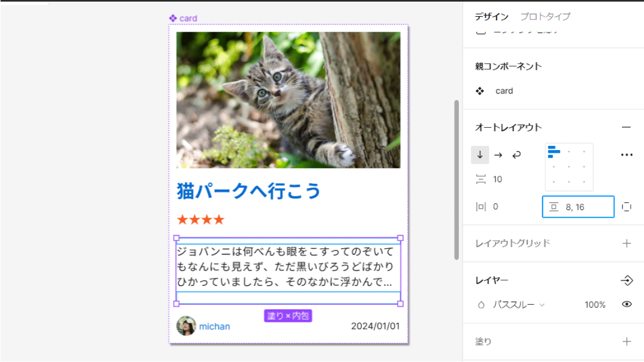Click the 塗り section heading
This screenshot has width=644, height=362.
(483, 342)
